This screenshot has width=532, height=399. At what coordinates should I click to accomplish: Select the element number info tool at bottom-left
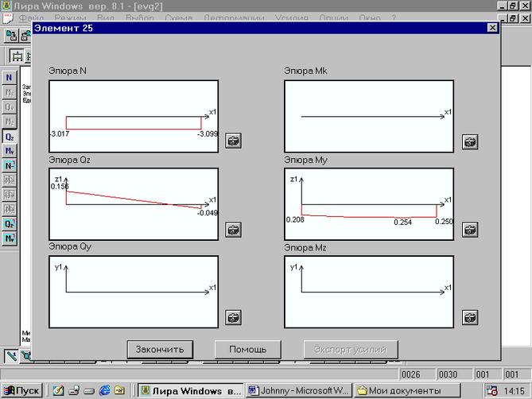(x=11, y=356)
